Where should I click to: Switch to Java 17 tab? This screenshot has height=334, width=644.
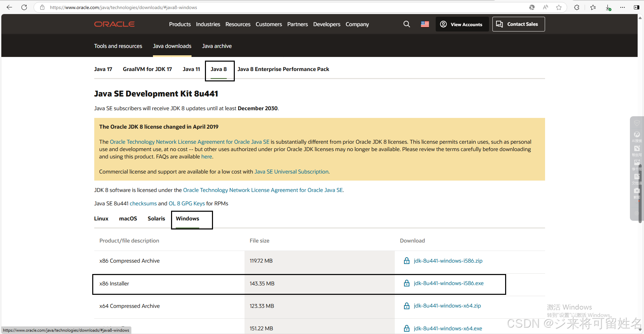pos(103,69)
